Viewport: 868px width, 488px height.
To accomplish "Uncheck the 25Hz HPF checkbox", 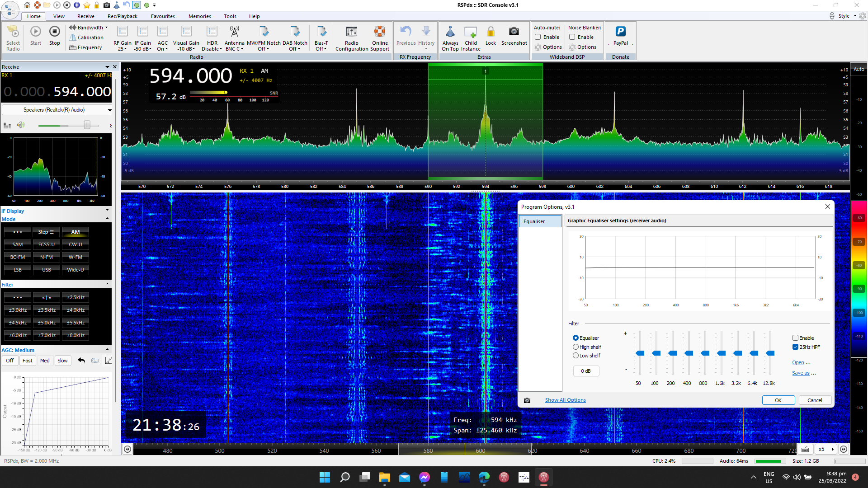I will (x=795, y=347).
